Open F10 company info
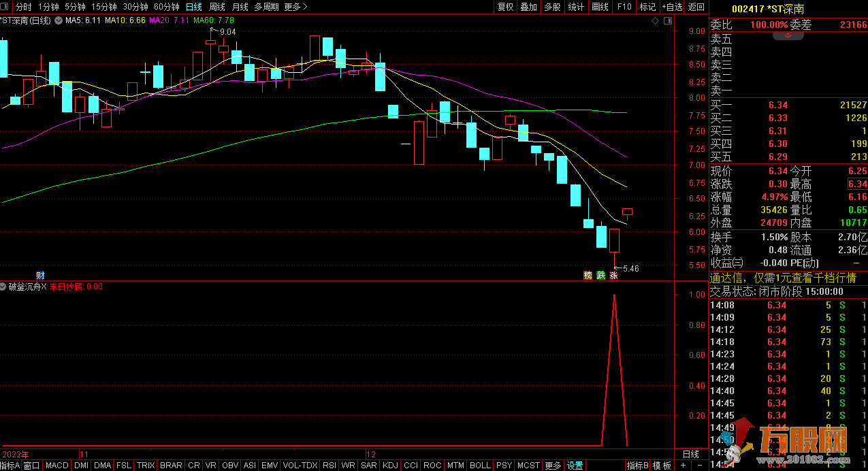868x471 pixels. tap(624, 7)
